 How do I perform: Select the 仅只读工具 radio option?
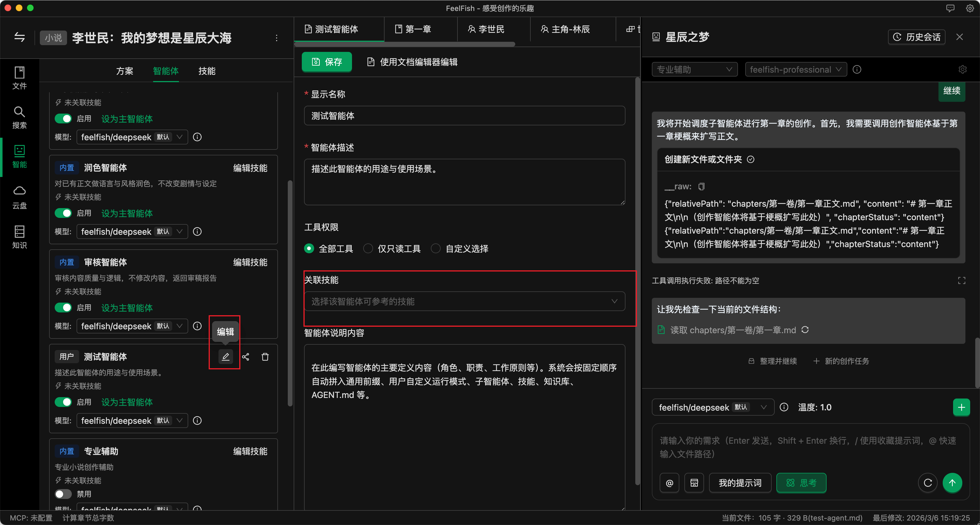point(368,248)
